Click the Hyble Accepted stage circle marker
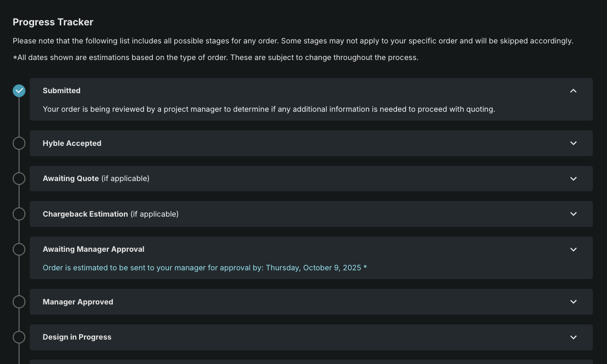The height and width of the screenshot is (364, 607). coord(19,143)
